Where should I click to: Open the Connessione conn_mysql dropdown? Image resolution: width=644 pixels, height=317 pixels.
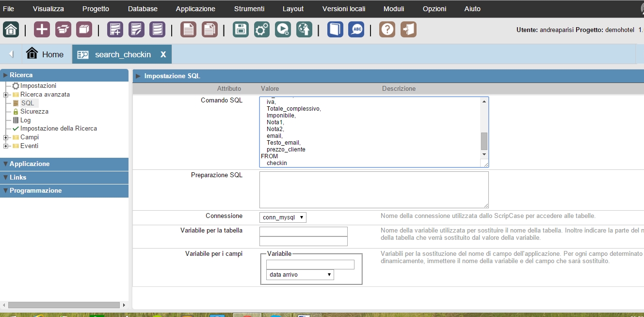[283, 217]
